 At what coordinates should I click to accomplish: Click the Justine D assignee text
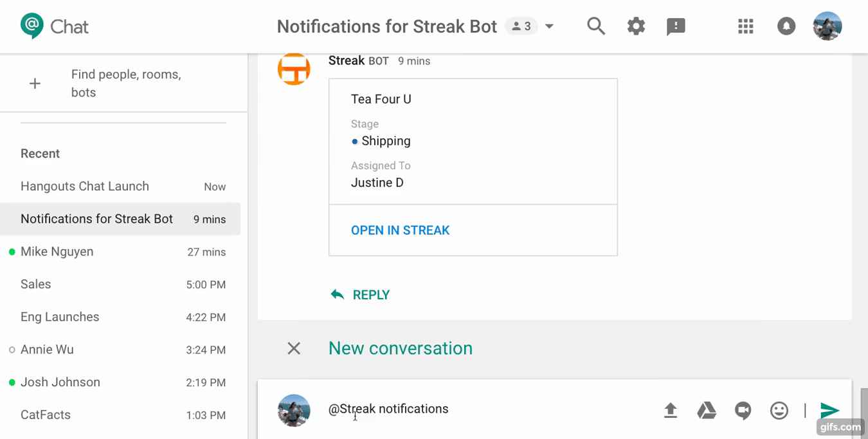(377, 183)
